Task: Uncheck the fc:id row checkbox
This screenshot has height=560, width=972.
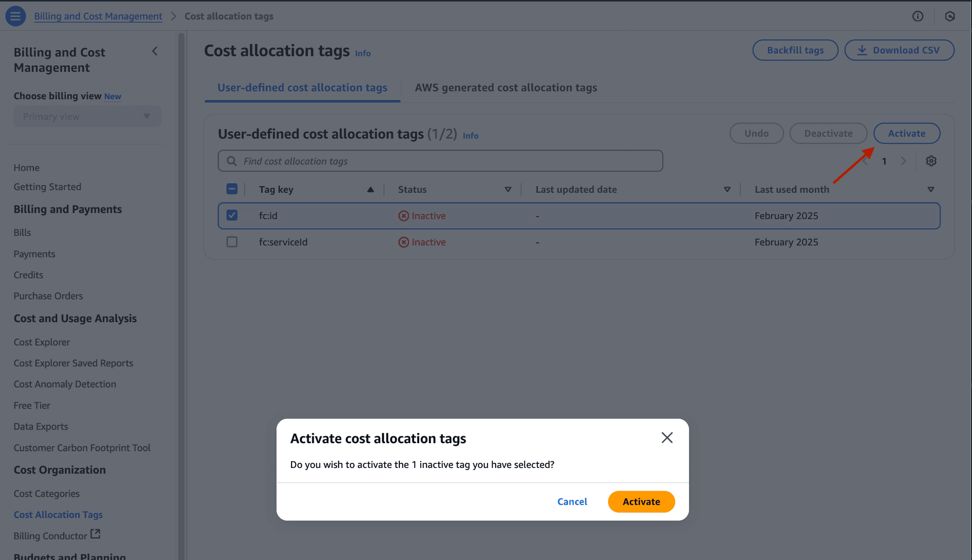Action: (232, 216)
